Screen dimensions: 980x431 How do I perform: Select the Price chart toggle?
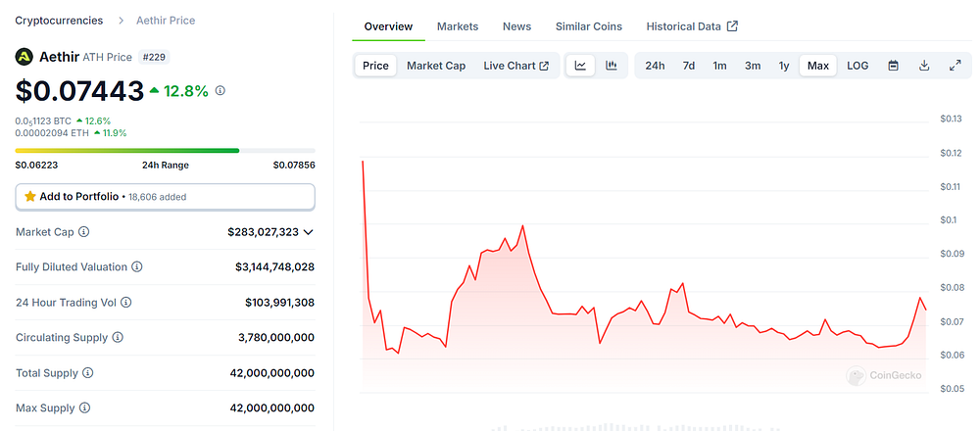point(375,66)
